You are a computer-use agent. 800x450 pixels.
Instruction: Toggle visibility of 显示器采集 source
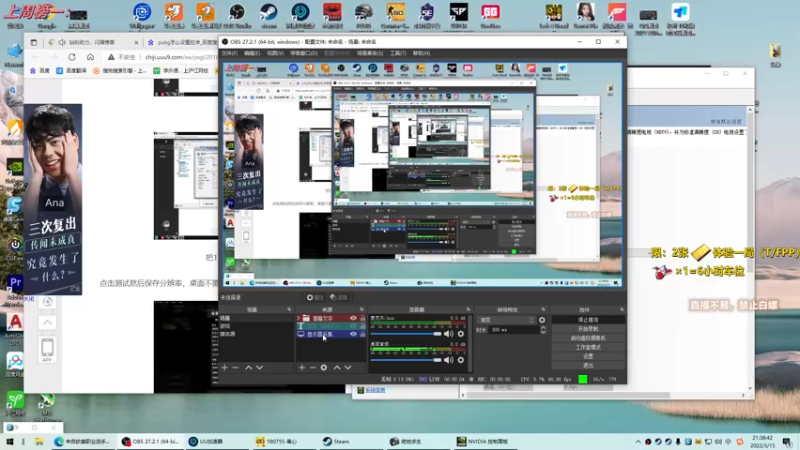point(353,334)
